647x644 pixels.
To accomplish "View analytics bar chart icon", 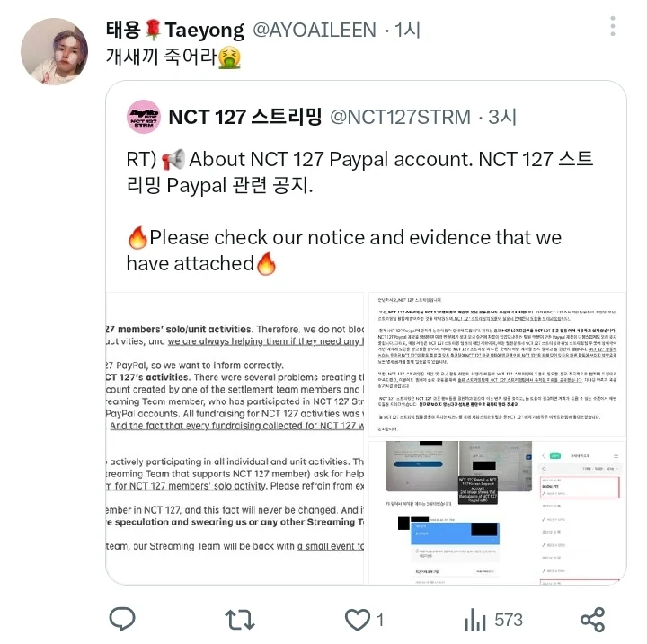I will click(475, 620).
